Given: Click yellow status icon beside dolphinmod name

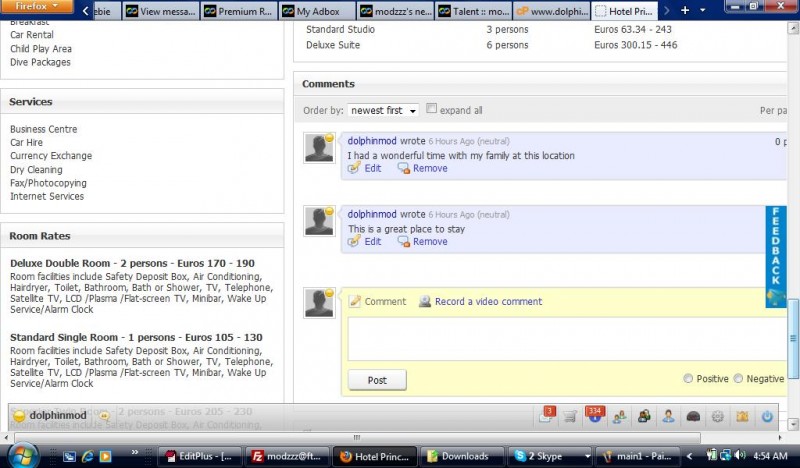Looking at the screenshot, I should click(x=19, y=415).
